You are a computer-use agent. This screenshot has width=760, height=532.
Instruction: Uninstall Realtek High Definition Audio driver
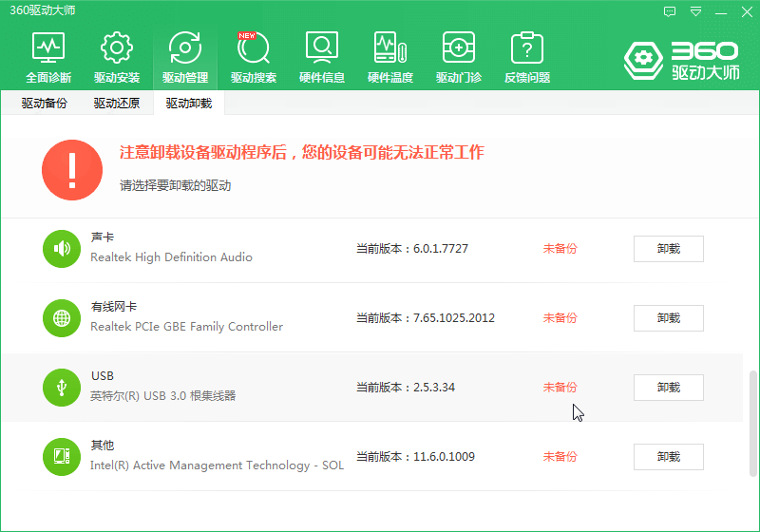coord(668,249)
